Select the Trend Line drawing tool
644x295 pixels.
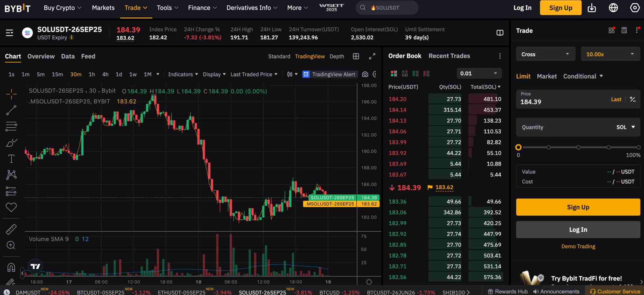[x=11, y=109]
